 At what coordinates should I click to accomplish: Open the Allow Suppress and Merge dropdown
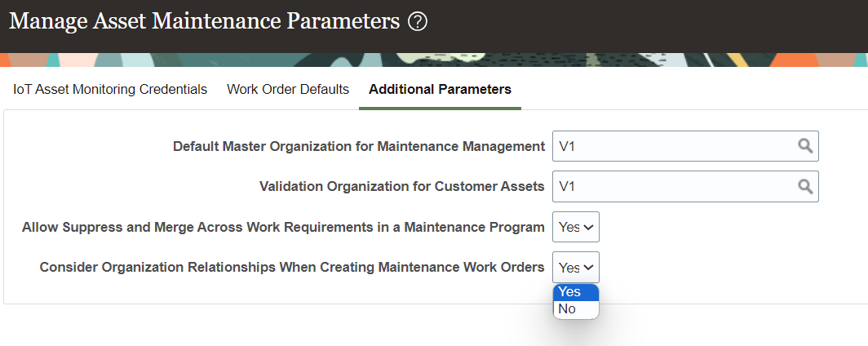coord(575,227)
